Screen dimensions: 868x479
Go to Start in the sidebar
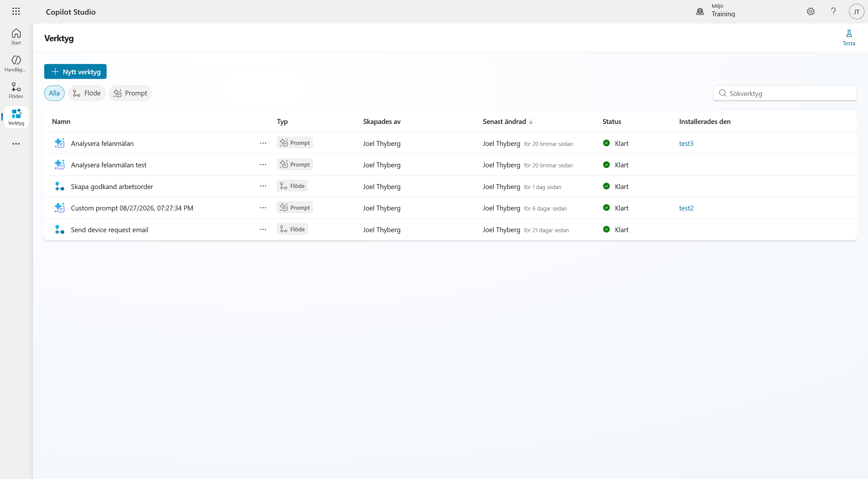coord(16,37)
